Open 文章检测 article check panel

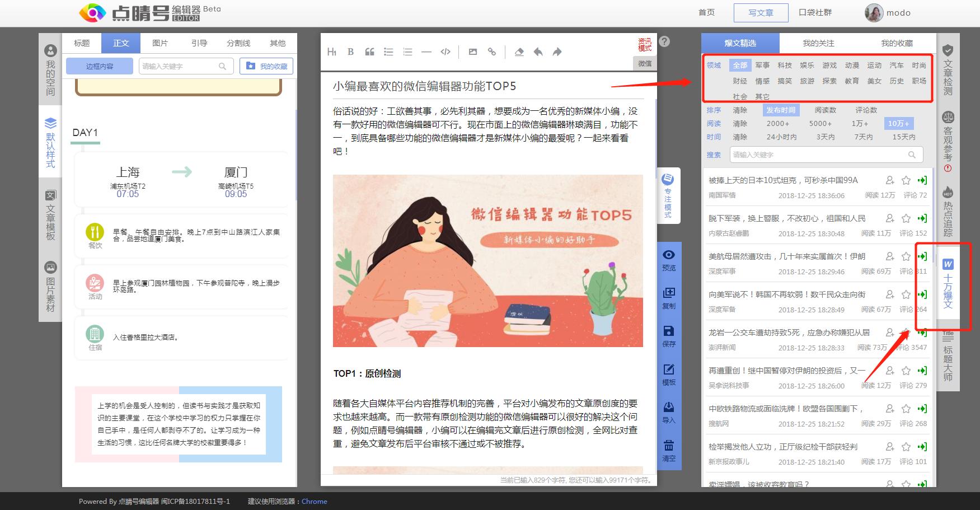pyautogui.click(x=948, y=70)
